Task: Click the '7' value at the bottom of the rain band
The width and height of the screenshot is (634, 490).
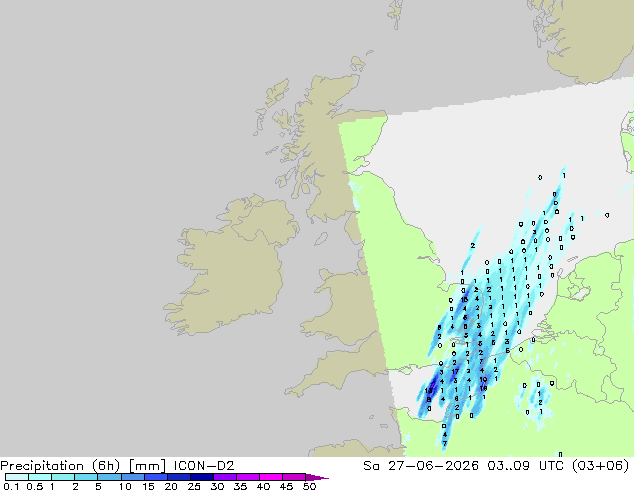Action: [445, 444]
